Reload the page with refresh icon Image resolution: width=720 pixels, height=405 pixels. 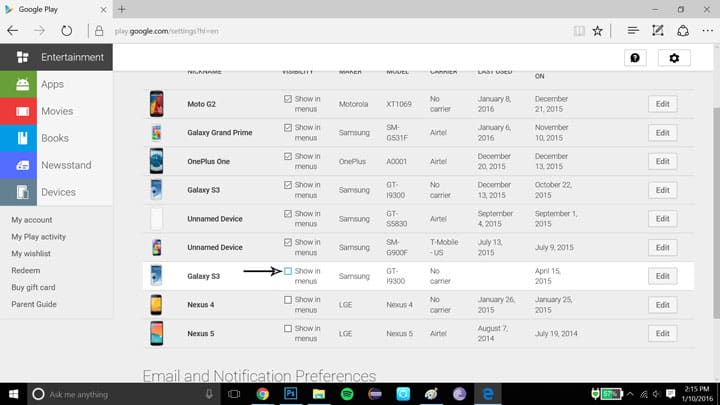(67, 31)
